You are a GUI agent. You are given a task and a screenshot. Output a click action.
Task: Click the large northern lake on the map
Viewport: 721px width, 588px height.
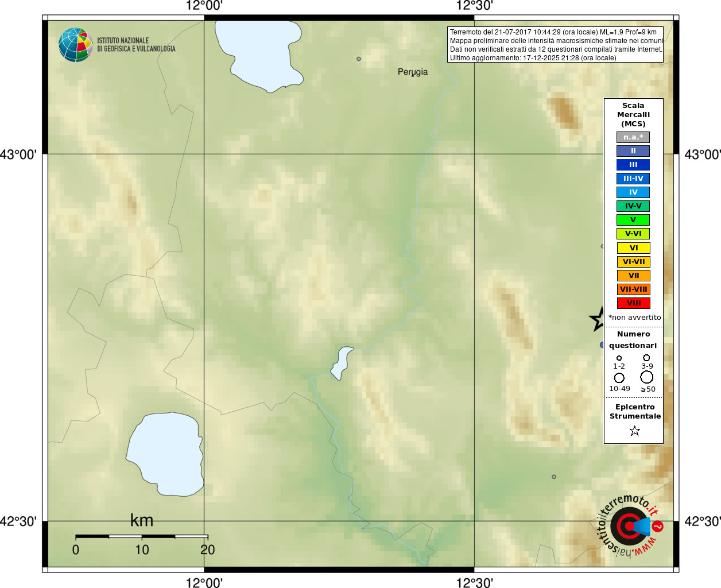point(260,54)
